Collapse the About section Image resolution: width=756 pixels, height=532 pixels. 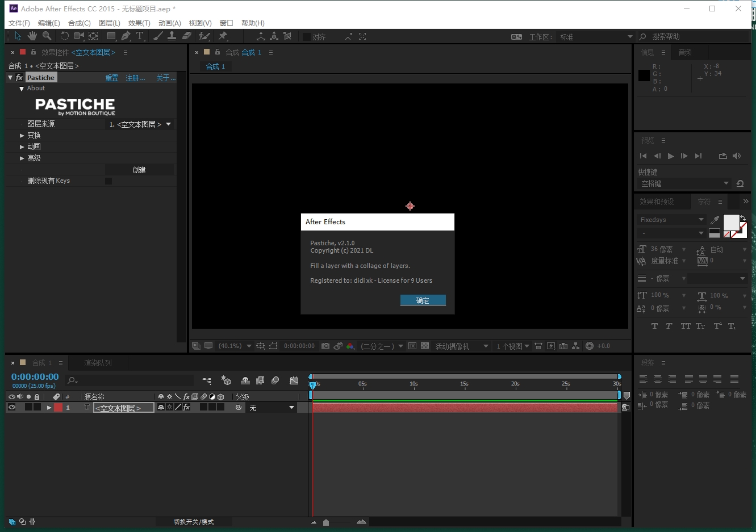coord(22,89)
